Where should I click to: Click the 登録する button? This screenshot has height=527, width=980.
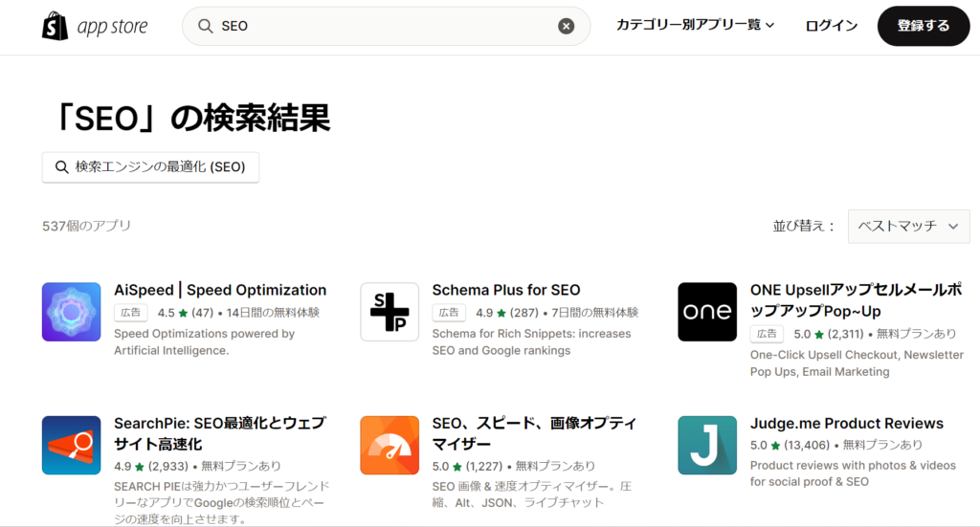924,26
